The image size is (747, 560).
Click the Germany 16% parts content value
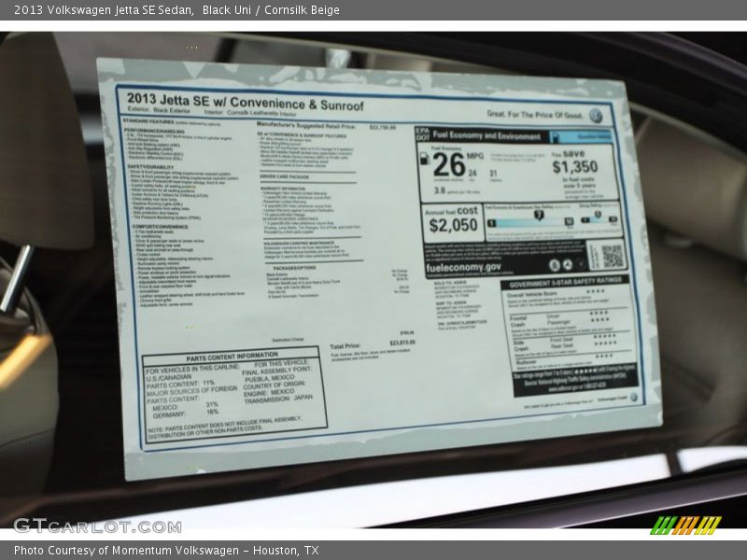pos(213,412)
